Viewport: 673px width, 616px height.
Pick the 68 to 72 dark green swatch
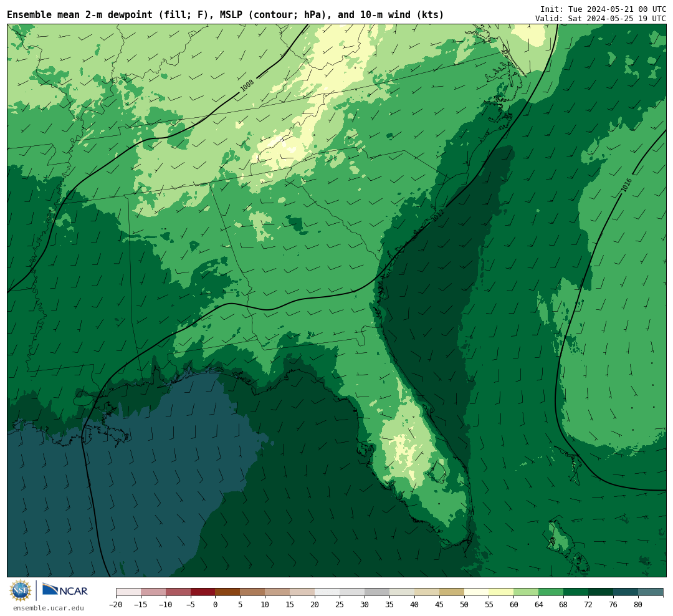click(x=576, y=592)
